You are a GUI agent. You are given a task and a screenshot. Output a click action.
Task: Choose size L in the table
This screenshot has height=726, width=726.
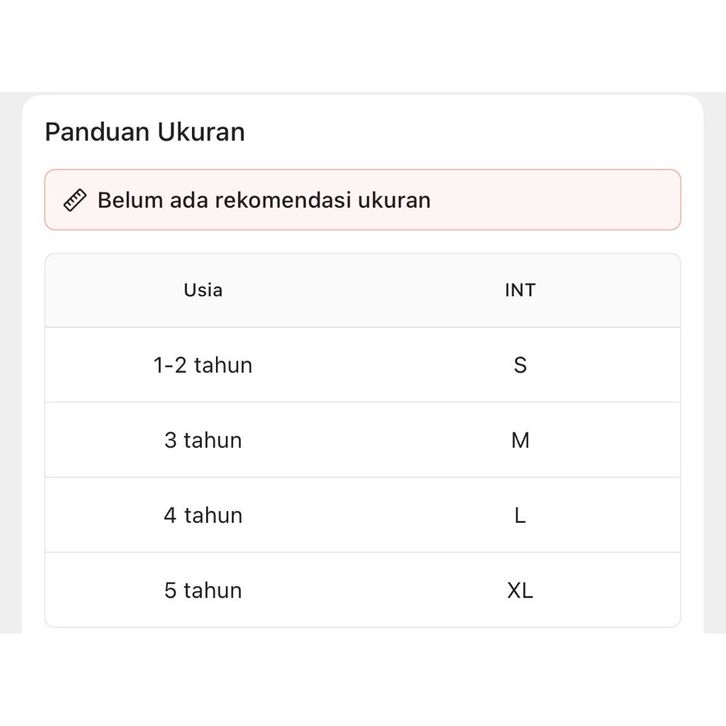coord(520,515)
